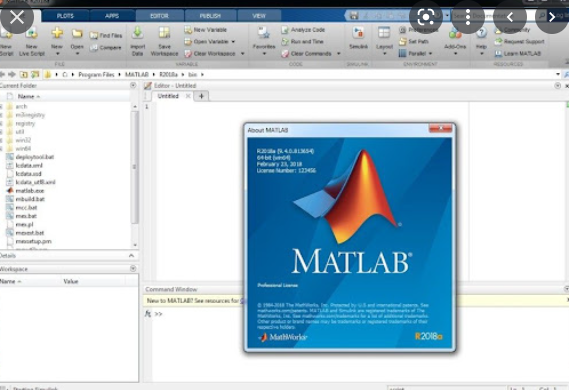Open the Favorites dropdown arrow

coord(264,53)
